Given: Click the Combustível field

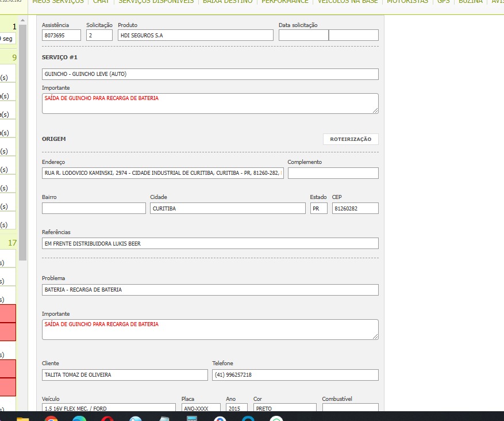Looking at the screenshot, I should 351,408.
